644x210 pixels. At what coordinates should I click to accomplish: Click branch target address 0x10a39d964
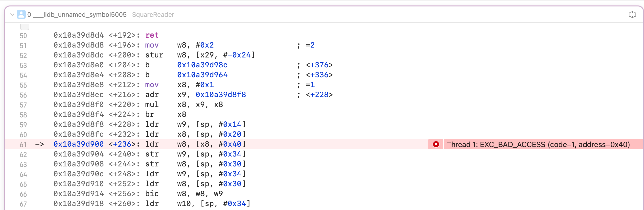click(202, 75)
